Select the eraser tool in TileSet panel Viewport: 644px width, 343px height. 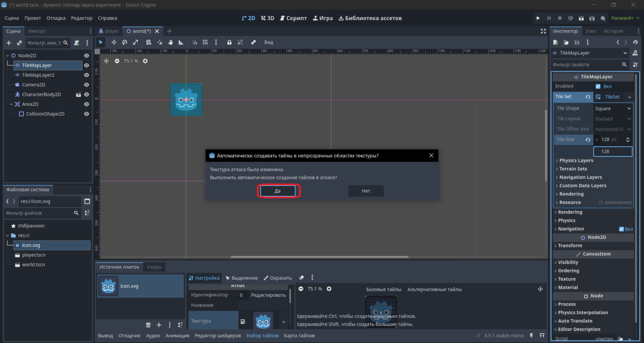301,278
